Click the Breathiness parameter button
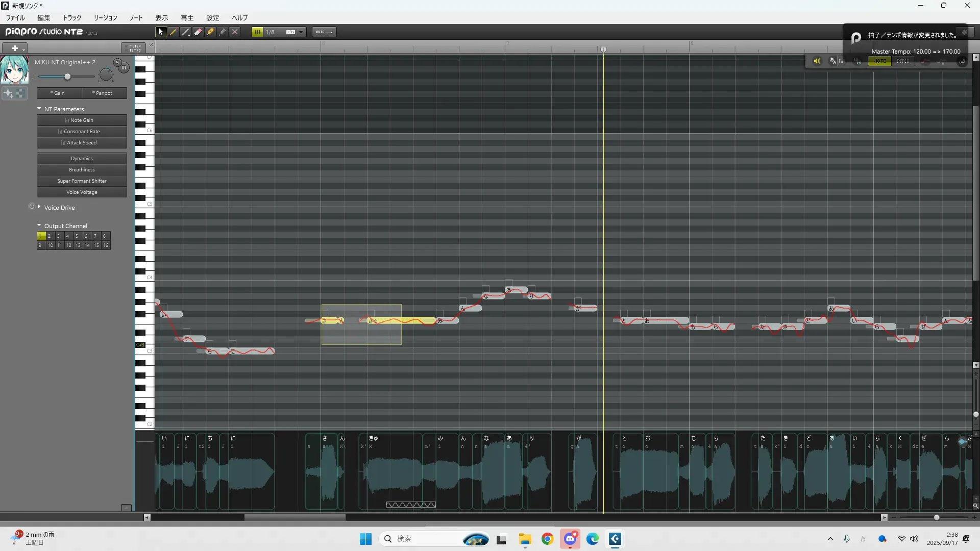Image resolution: width=980 pixels, height=551 pixels. pyautogui.click(x=82, y=169)
